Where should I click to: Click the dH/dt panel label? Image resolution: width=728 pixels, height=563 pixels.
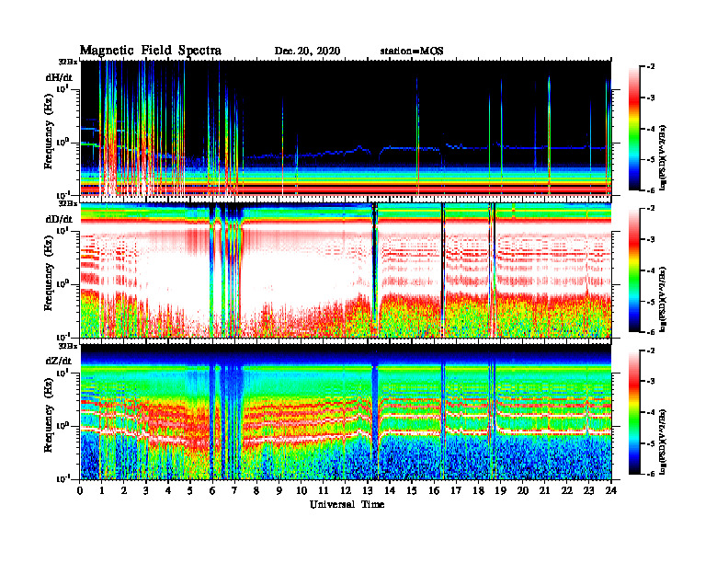tap(59, 77)
